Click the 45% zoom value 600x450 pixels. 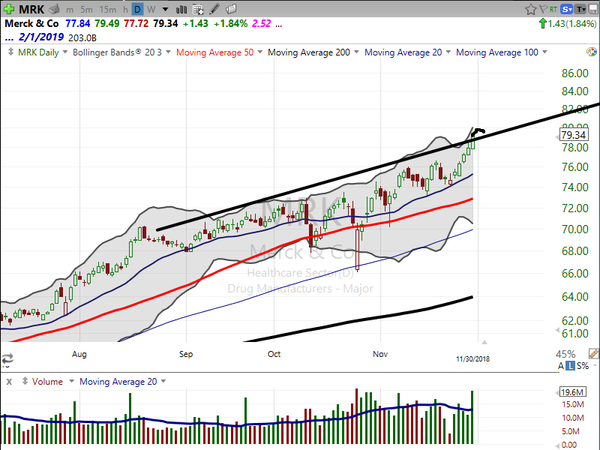pos(566,354)
